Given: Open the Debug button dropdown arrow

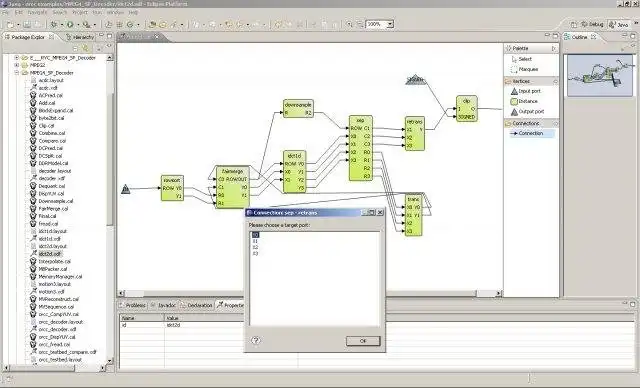Looking at the screenshot, I should 62,25.
